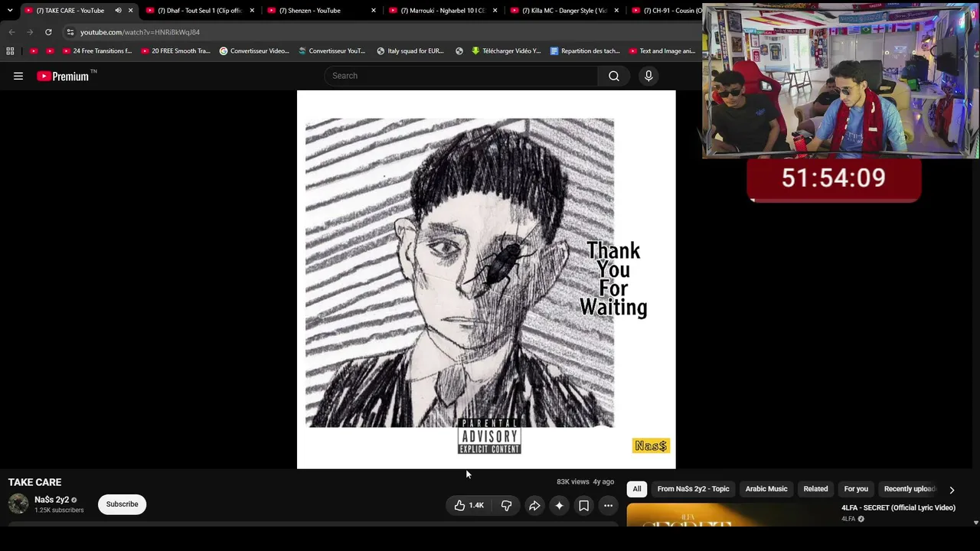Open Text and Image ani... bookmark

pyautogui.click(x=662, y=51)
